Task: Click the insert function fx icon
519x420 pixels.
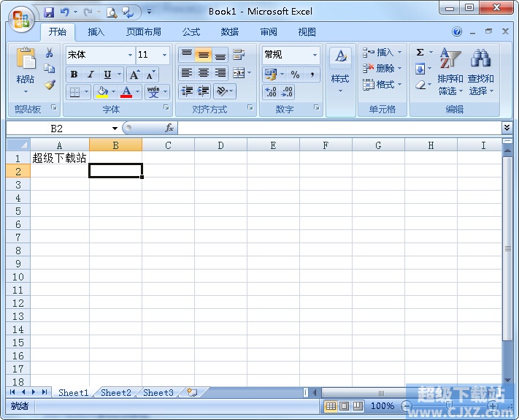Action: pos(169,128)
